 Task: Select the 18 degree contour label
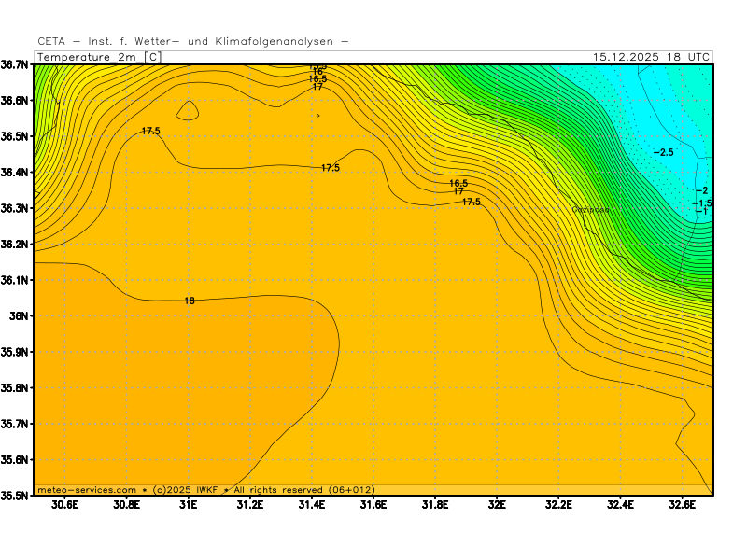190,301
